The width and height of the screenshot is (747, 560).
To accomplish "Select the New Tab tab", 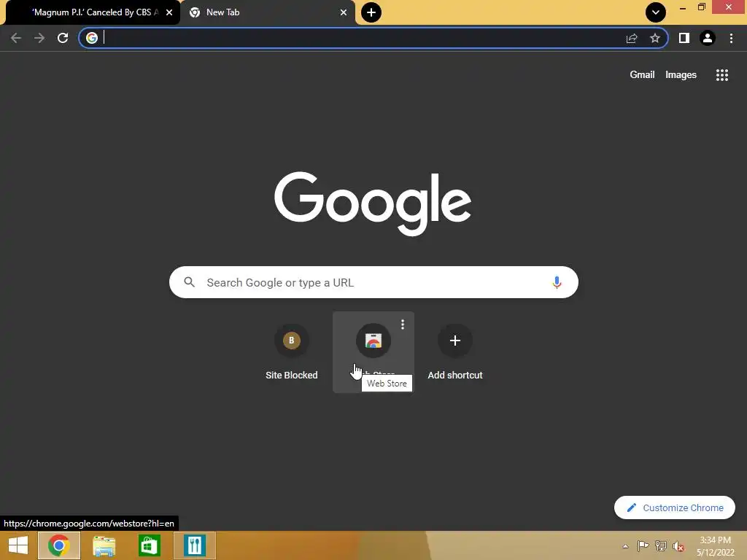I will (268, 12).
